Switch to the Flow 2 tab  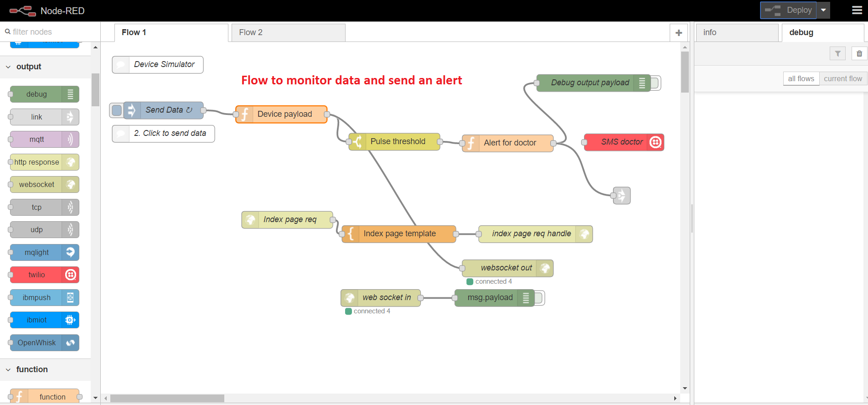(288, 32)
